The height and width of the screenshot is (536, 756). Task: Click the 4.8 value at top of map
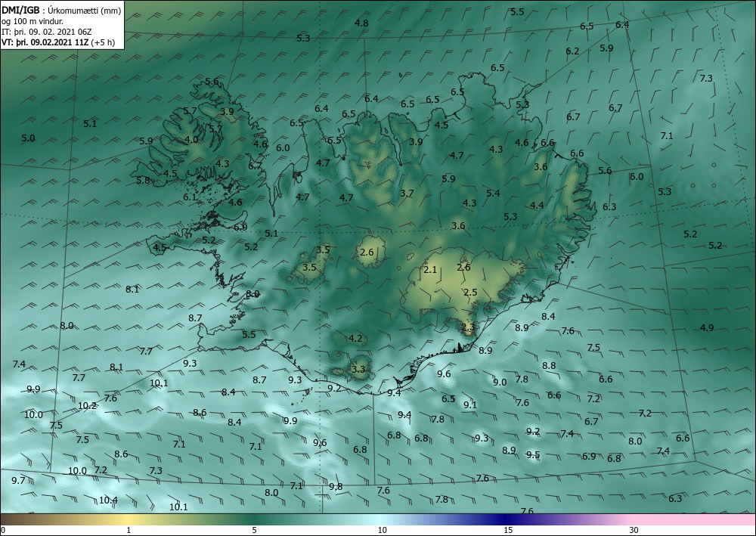[361, 23]
